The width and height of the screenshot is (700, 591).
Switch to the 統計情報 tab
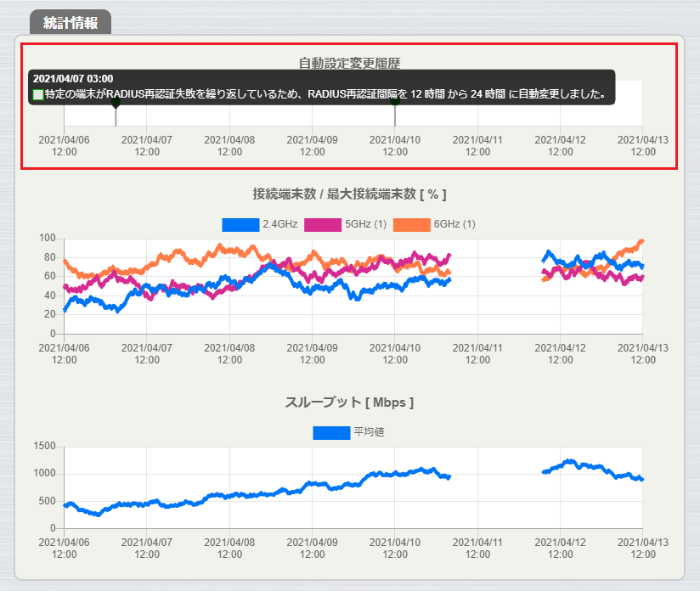click(x=68, y=25)
